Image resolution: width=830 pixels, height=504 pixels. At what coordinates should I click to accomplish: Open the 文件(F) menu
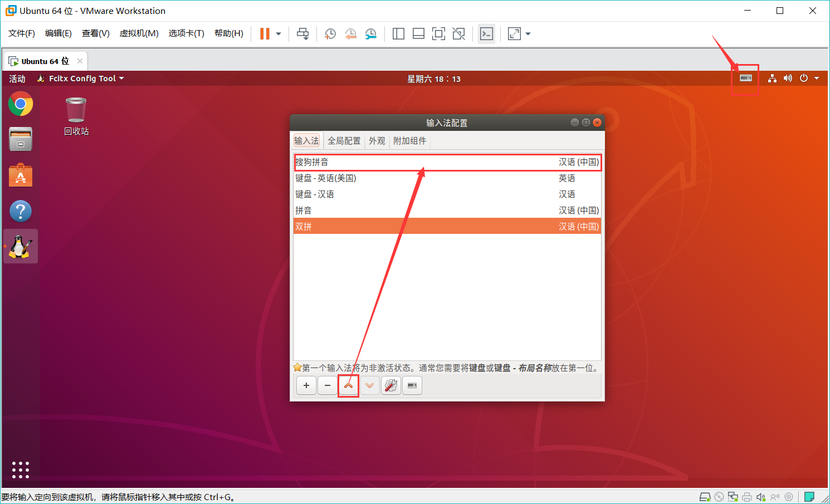pyautogui.click(x=22, y=33)
